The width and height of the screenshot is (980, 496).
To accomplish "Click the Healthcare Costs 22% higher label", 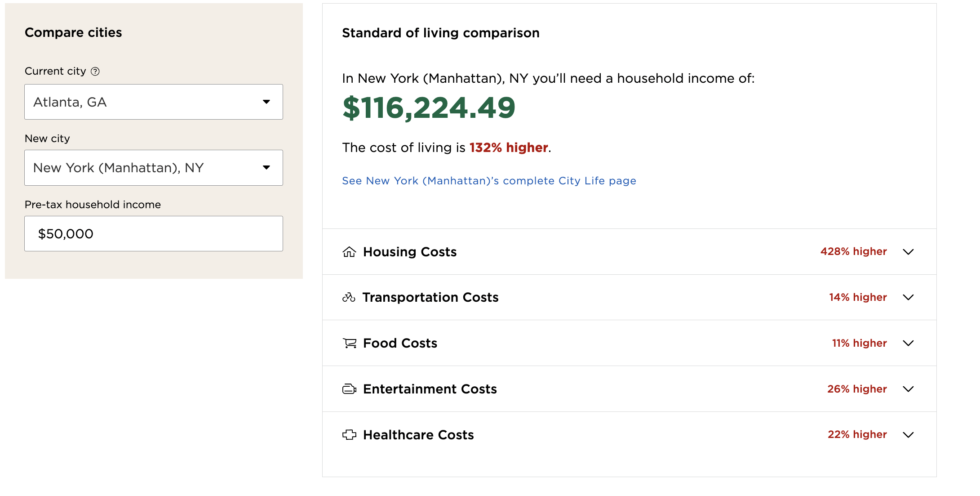I will coord(857,434).
